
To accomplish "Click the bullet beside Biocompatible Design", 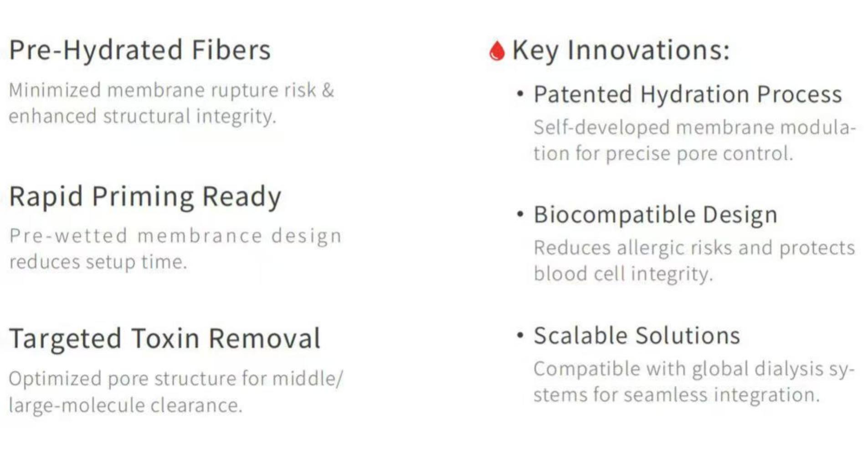I will pos(520,214).
